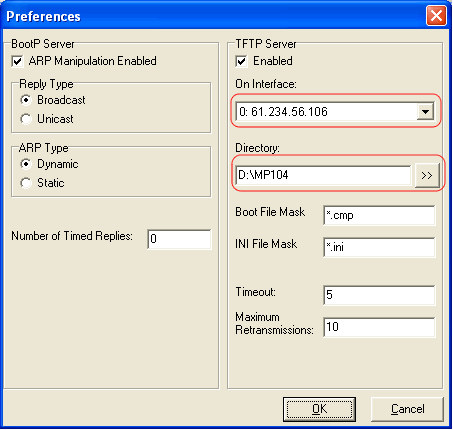Focus the Boot File Mask field

click(379, 215)
